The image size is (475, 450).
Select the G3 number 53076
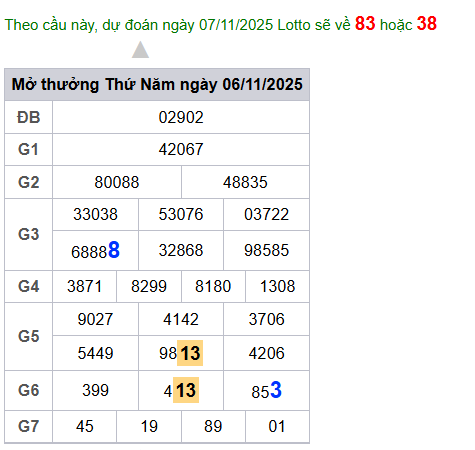[181, 214]
